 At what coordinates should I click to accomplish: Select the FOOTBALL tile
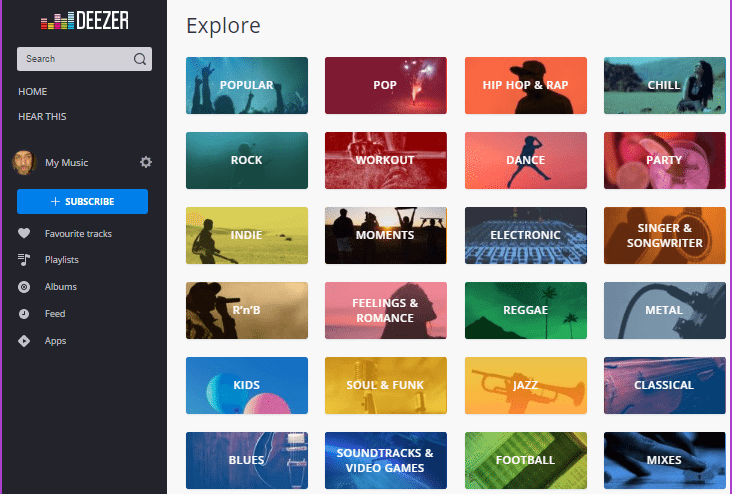coord(526,460)
